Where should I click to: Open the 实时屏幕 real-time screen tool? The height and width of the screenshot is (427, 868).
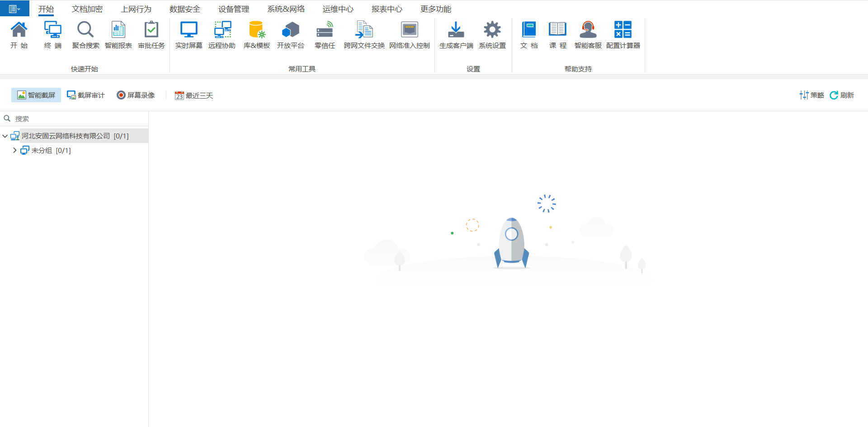189,35
